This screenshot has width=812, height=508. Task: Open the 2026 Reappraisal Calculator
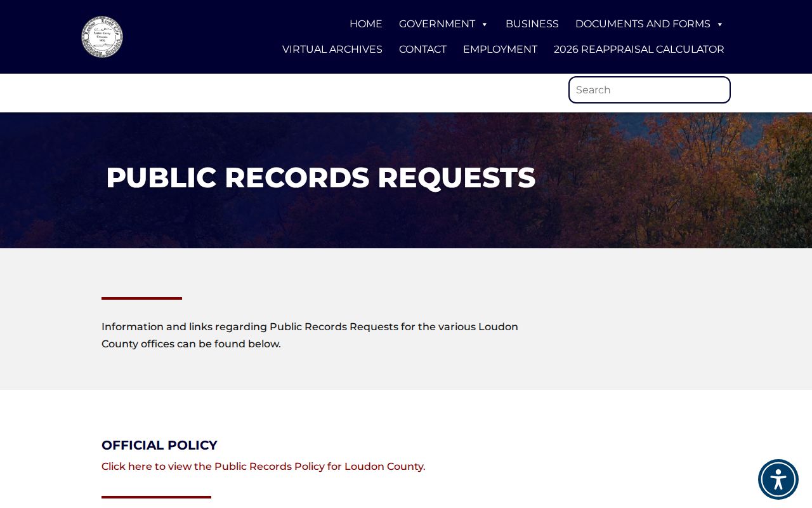pyautogui.click(x=639, y=50)
